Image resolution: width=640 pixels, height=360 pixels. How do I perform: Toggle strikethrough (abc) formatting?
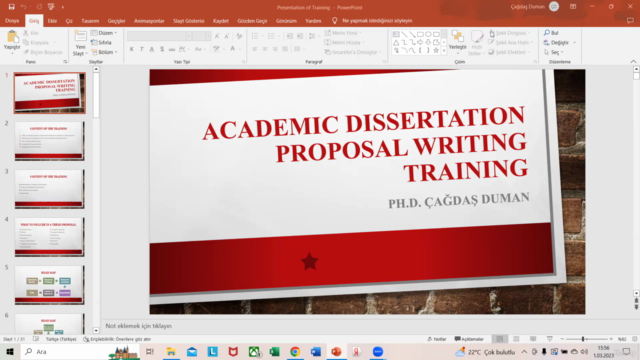(172, 49)
